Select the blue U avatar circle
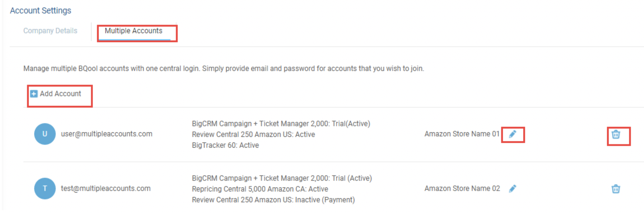The image size is (644, 213). click(x=45, y=134)
